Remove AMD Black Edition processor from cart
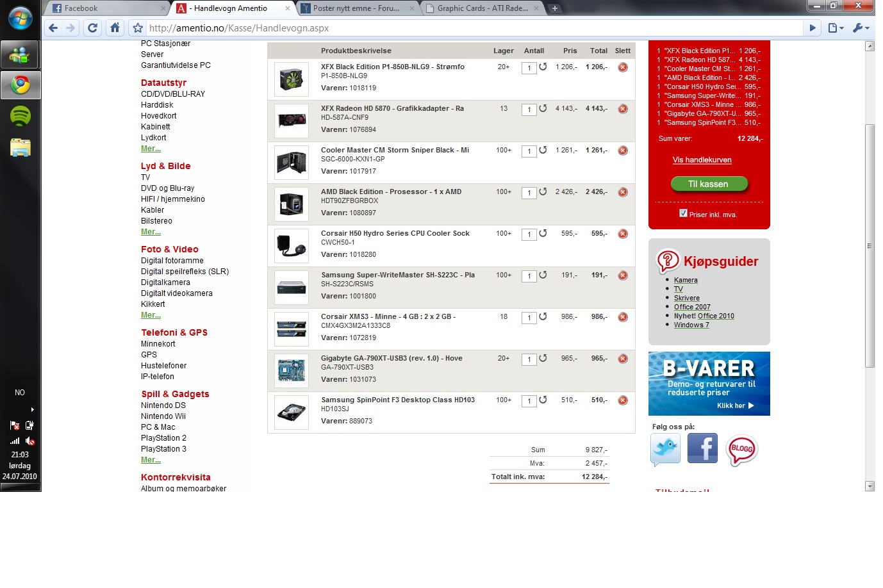The height and width of the screenshot is (588, 883). [x=622, y=192]
